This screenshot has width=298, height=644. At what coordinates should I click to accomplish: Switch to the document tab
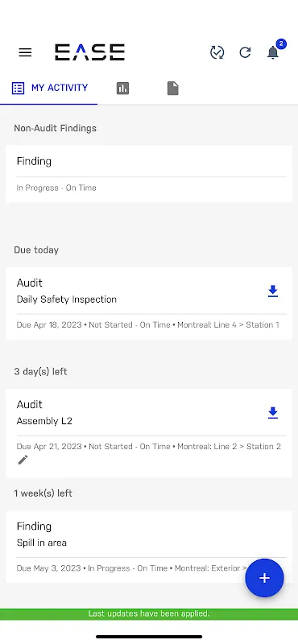(x=173, y=89)
